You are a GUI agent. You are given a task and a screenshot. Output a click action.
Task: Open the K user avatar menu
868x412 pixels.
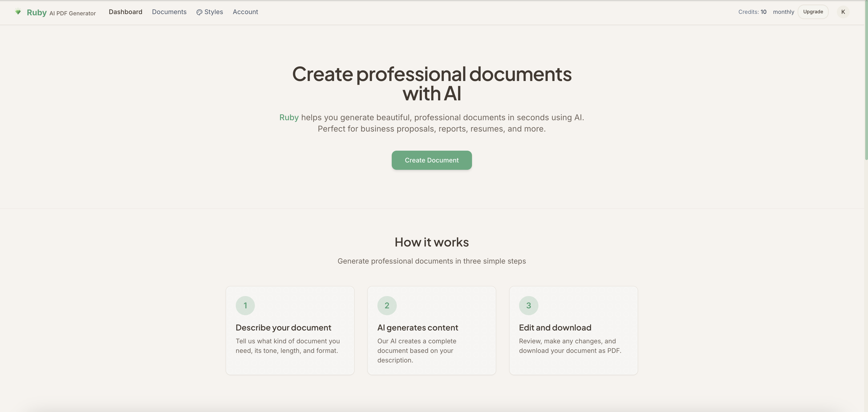843,12
